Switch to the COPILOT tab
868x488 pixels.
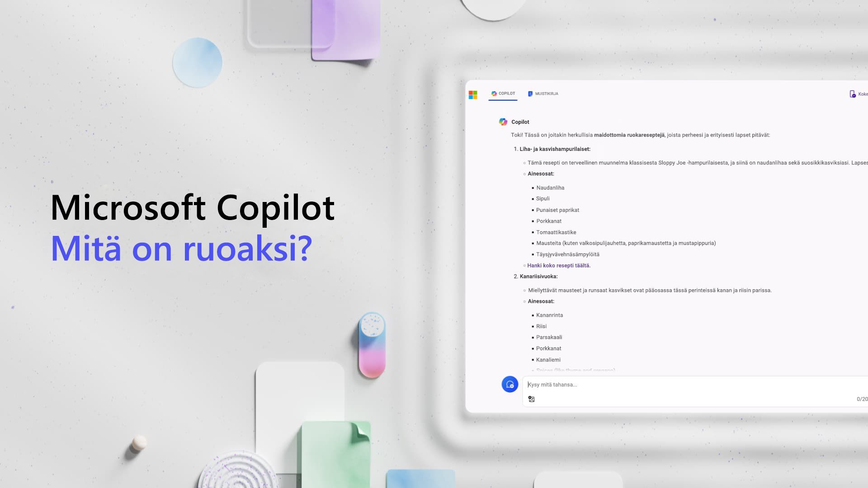503,94
